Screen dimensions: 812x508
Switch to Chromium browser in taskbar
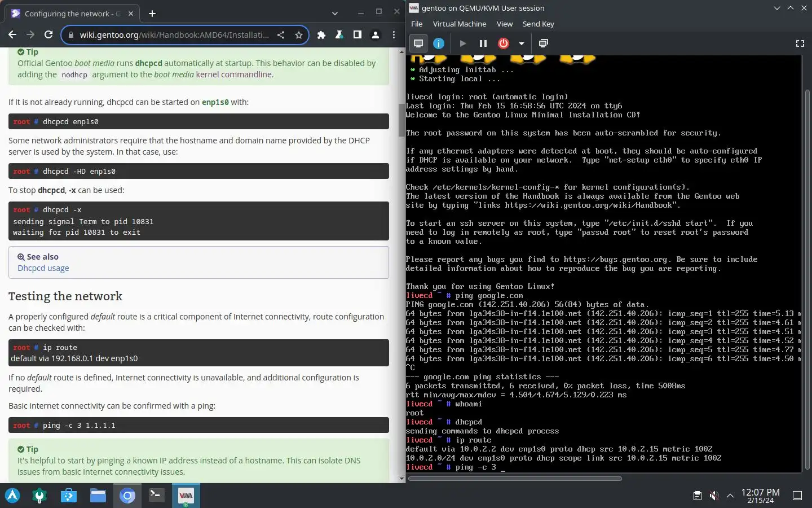coord(127,496)
